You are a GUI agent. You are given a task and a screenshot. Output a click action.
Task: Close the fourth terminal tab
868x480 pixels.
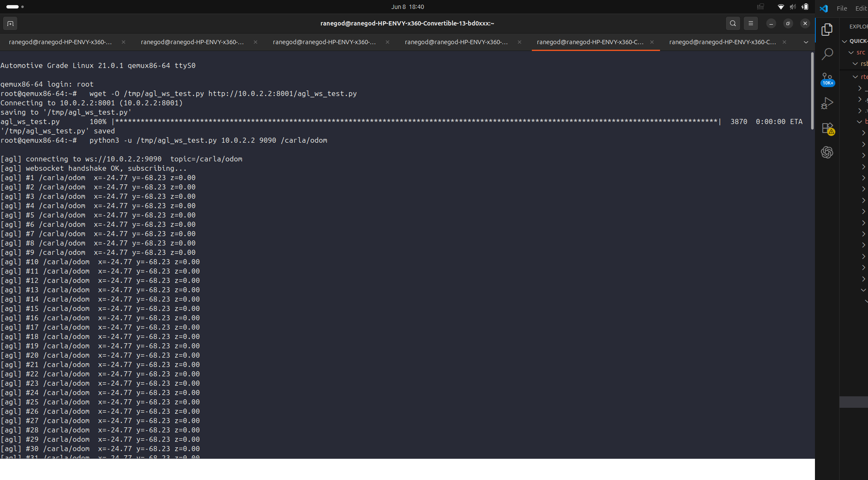[x=520, y=42]
